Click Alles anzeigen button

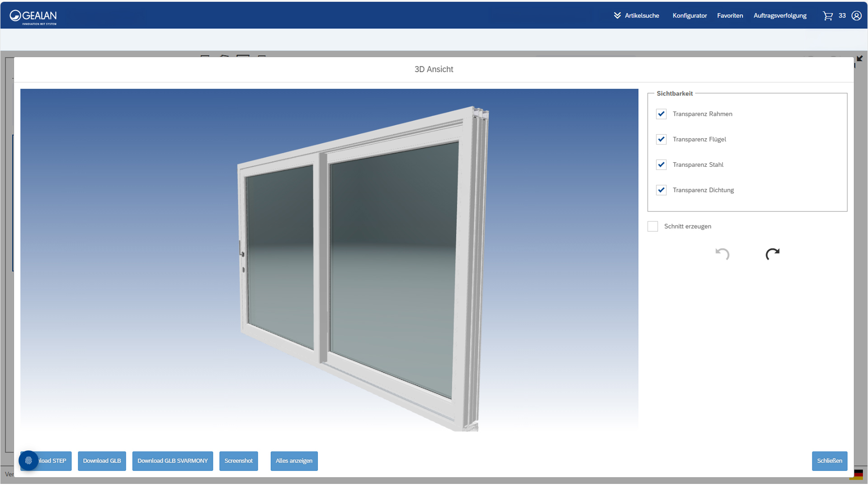point(294,461)
